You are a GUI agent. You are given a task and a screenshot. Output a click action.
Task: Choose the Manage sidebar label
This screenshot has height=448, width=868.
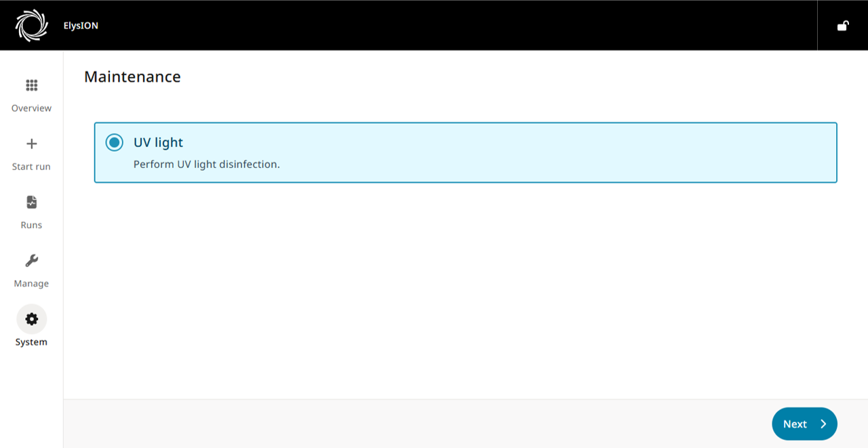31,283
